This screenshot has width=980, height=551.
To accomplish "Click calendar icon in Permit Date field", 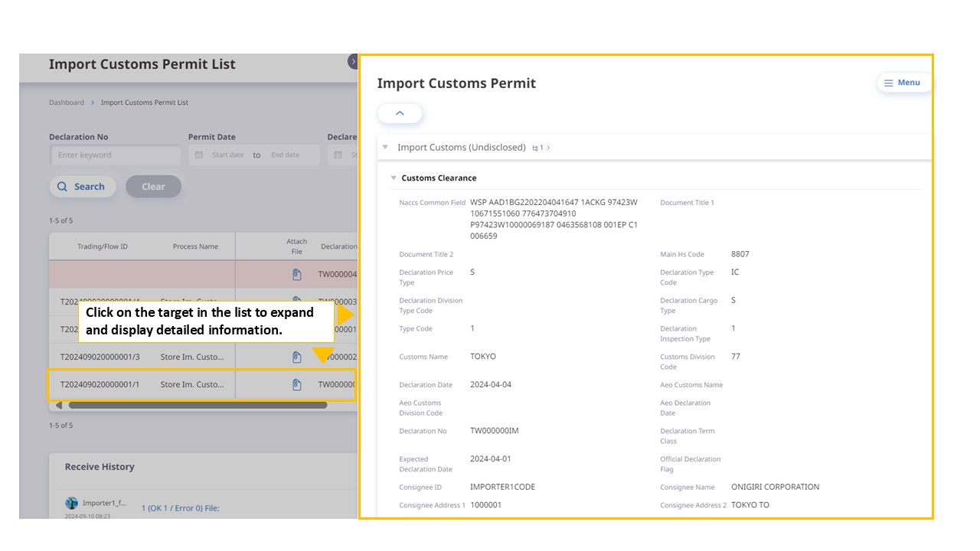I will pyautogui.click(x=199, y=155).
